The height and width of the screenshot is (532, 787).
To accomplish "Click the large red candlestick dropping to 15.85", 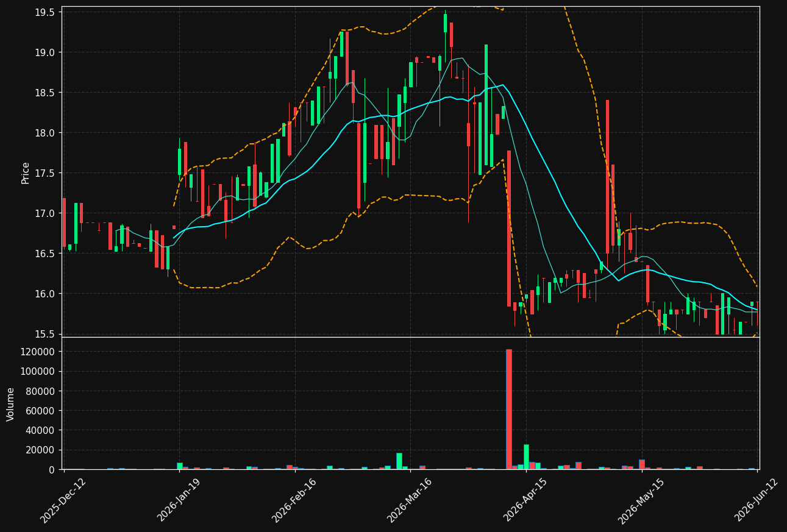I will pos(509,229).
